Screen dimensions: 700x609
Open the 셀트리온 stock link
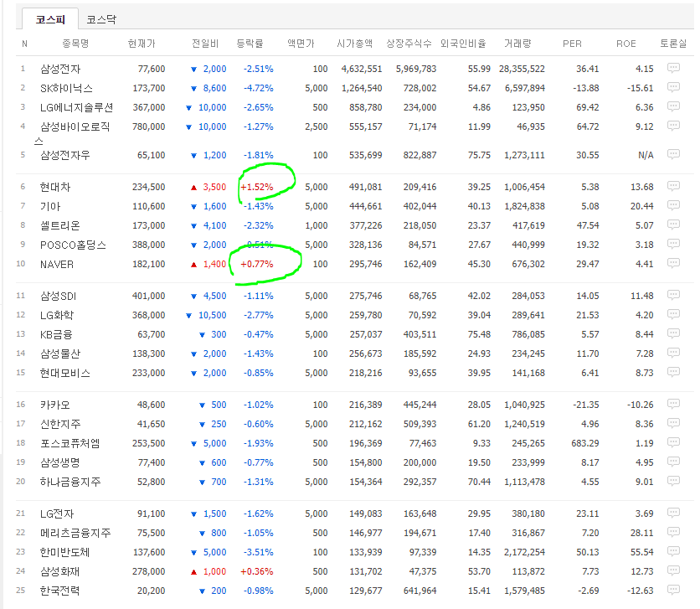click(x=60, y=225)
